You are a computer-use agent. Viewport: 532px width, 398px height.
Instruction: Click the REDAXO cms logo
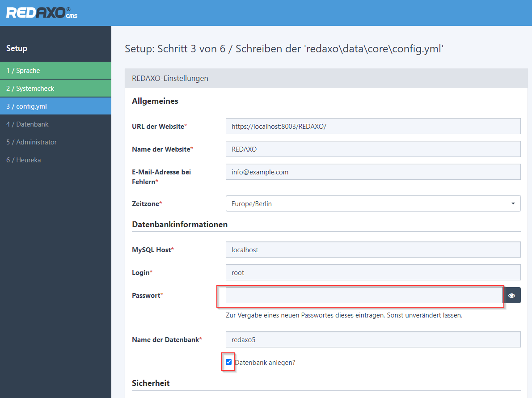coord(42,13)
